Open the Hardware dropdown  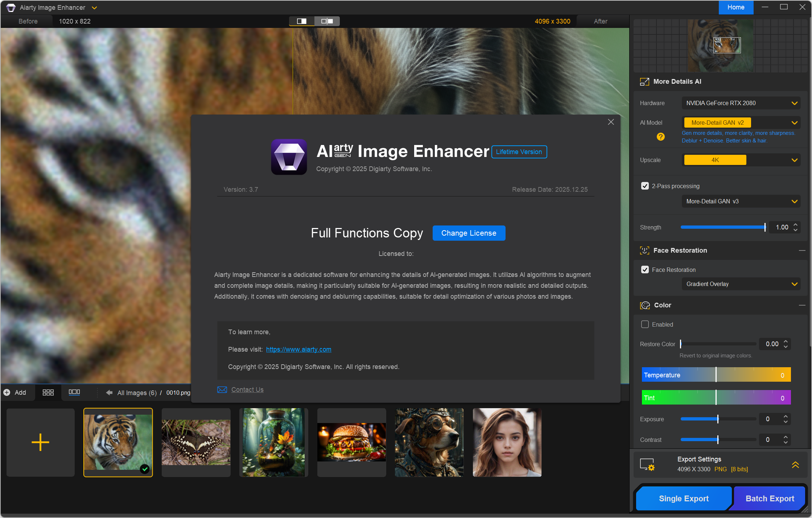741,103
